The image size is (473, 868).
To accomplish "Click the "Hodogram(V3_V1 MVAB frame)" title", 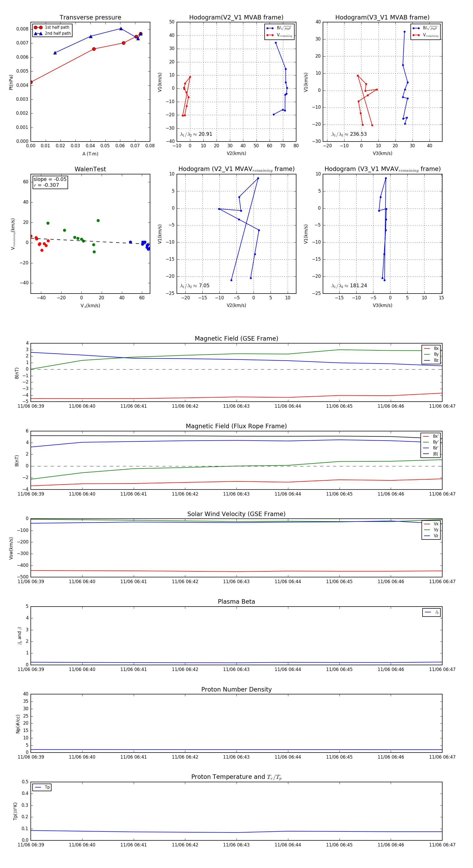I will tap(382, 18).
